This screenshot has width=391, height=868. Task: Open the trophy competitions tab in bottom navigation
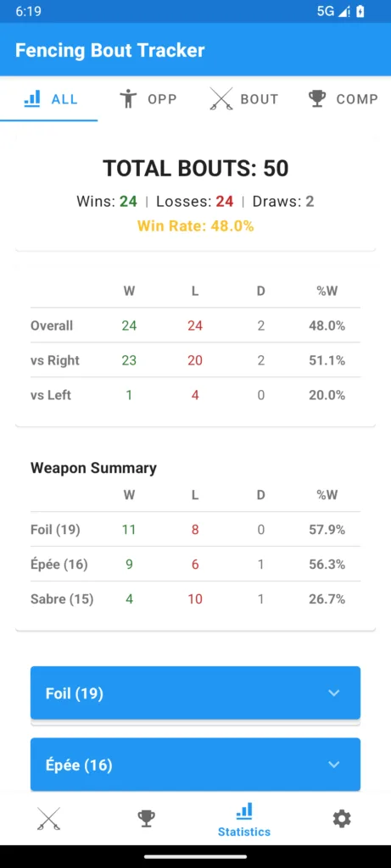pos(146,818)
